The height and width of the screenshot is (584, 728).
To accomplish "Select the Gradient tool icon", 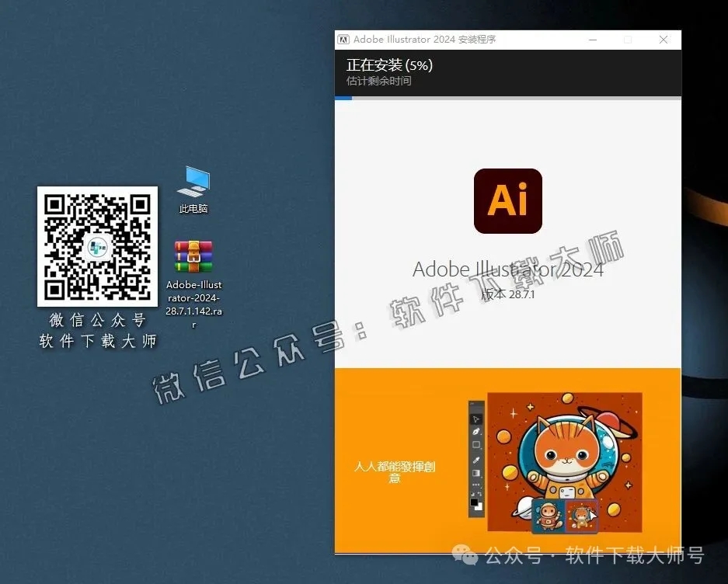I will pyautogui.click(x=475, y=473).
